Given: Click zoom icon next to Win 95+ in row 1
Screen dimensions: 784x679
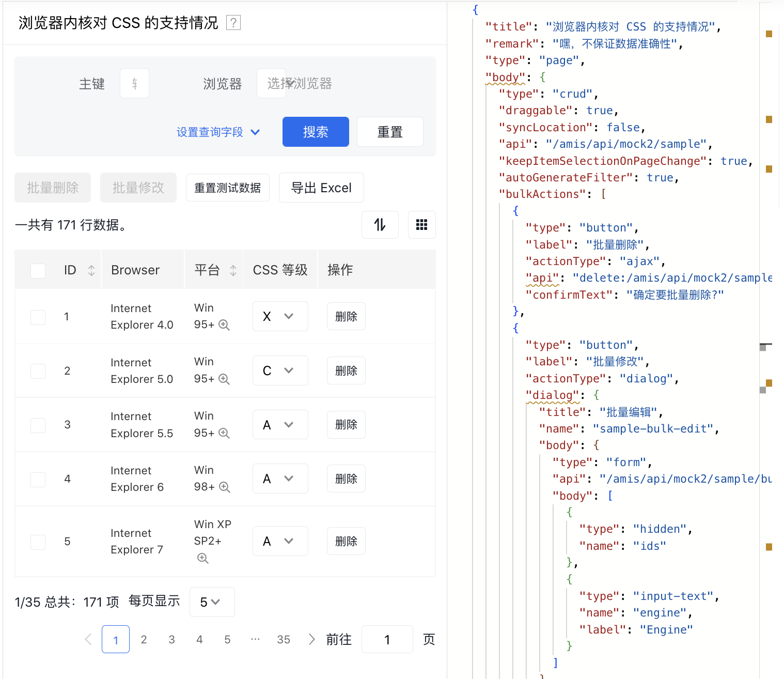Looking at the screenshot, I should tap(224, 325).
